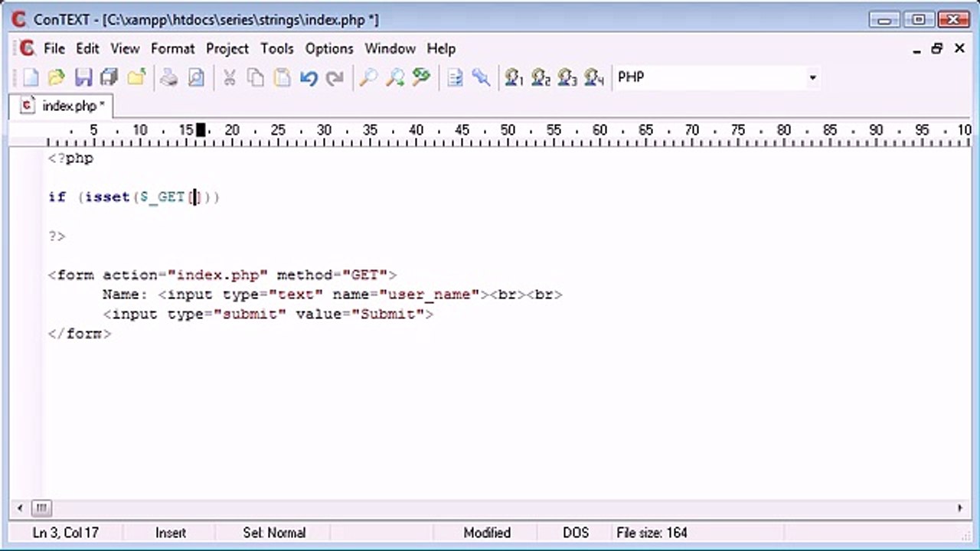Click the Copy icon in toolbar

tap(256, 77)
